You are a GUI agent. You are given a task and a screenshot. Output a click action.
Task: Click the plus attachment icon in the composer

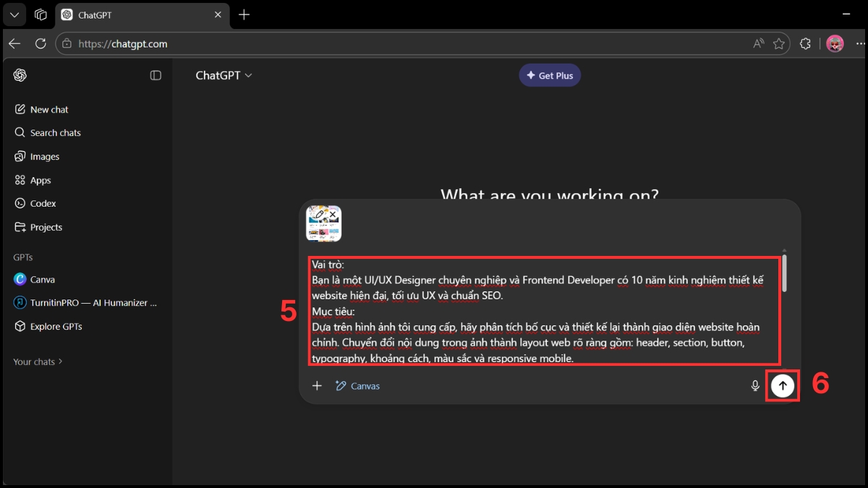[x=317, y=385]
